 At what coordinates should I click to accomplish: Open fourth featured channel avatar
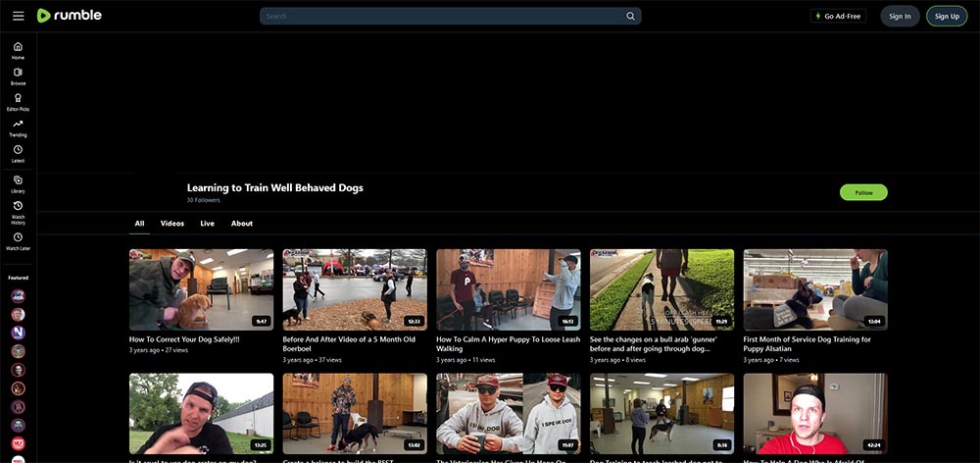18,351
